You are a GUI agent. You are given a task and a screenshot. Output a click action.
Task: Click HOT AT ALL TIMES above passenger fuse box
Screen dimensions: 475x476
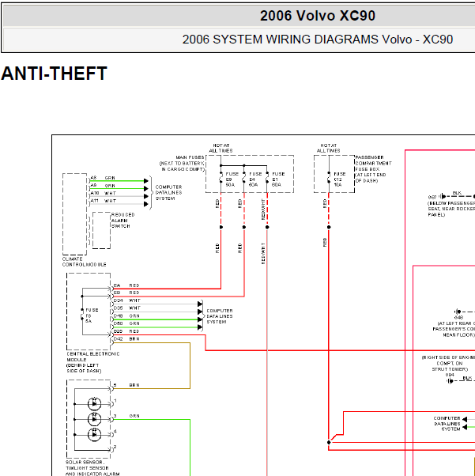point(329,148)
